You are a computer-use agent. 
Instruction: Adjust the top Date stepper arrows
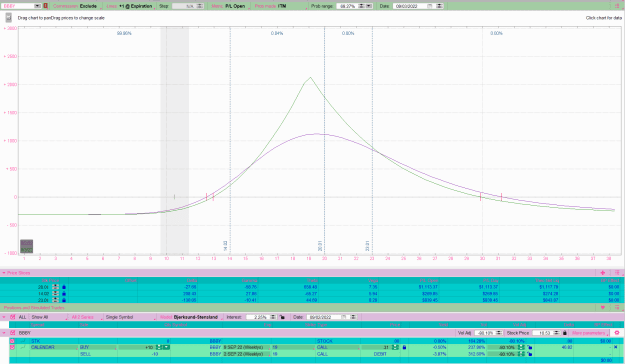coord(439,6)
